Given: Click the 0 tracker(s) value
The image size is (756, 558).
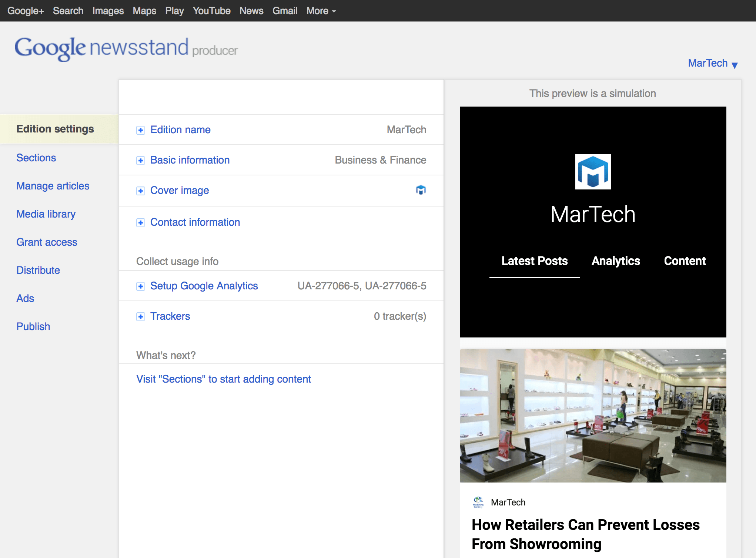Looking at the screenshot, I should click(x=400, y=316).
